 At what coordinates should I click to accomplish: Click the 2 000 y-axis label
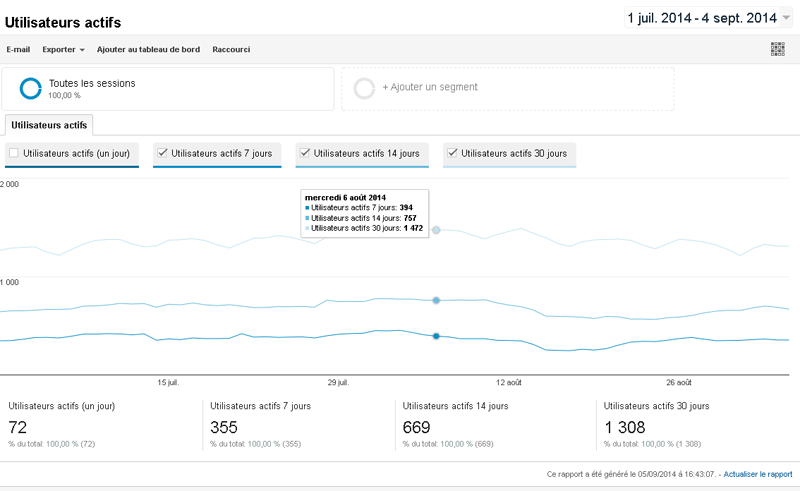coord(9,184)
